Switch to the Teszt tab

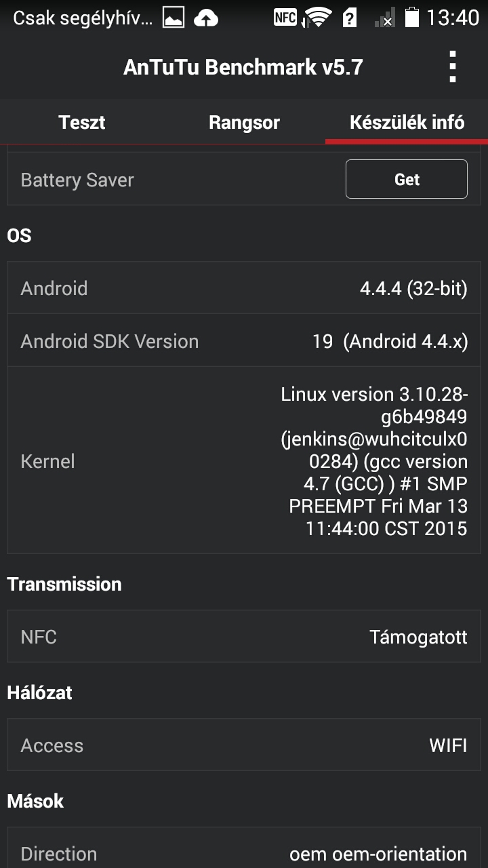coord(81,122)
